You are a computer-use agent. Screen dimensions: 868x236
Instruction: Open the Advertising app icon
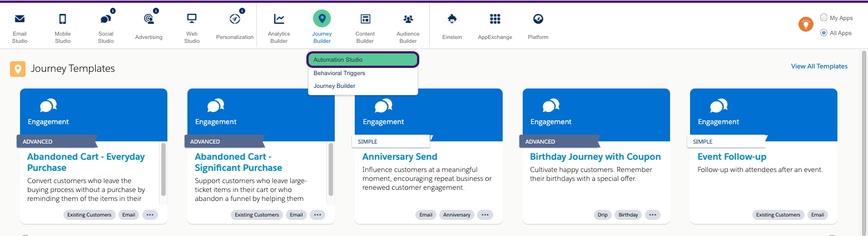click(148, 19)
